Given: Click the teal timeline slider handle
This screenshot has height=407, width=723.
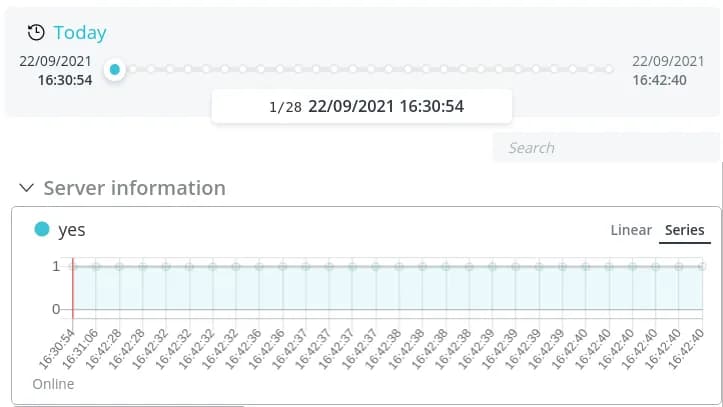Looking at the screenshot, I should pos(115,70).
